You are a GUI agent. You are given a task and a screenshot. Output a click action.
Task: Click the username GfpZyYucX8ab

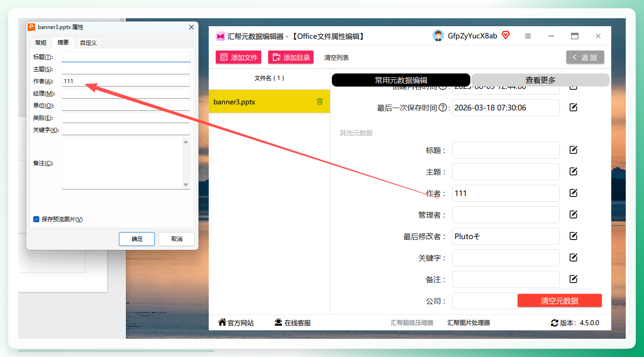click(x=472, y=36)
